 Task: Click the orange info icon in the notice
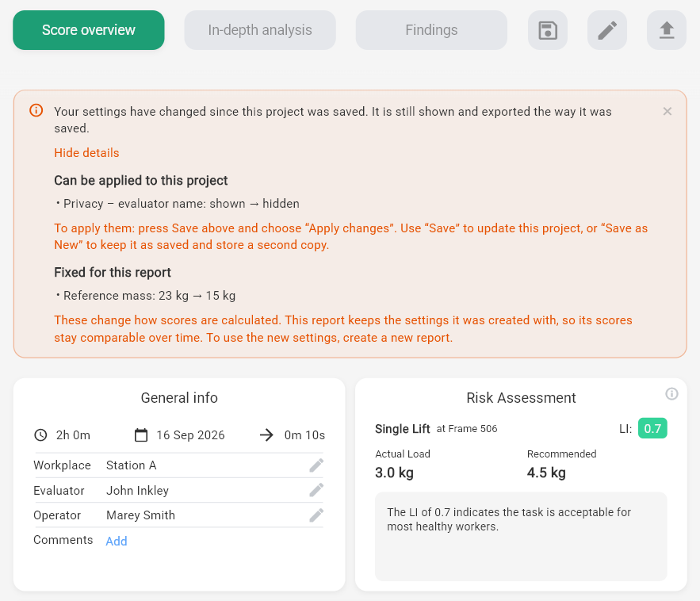click(36, 110)
